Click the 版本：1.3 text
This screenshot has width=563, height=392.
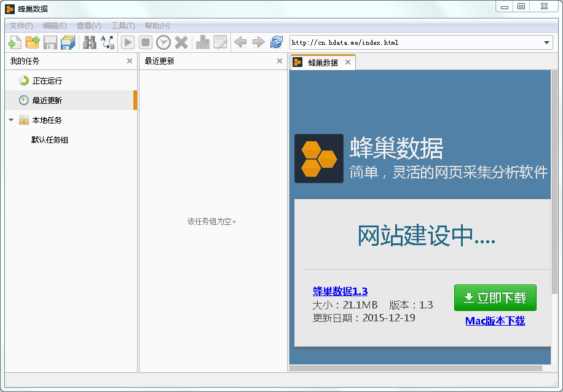click(x=411, y=305)
